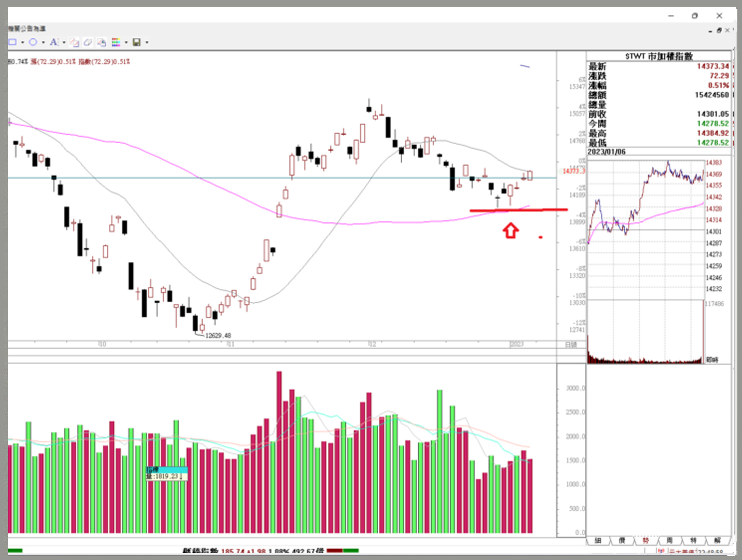Click the current price tag 14373.3 on axis

point(573,171)
